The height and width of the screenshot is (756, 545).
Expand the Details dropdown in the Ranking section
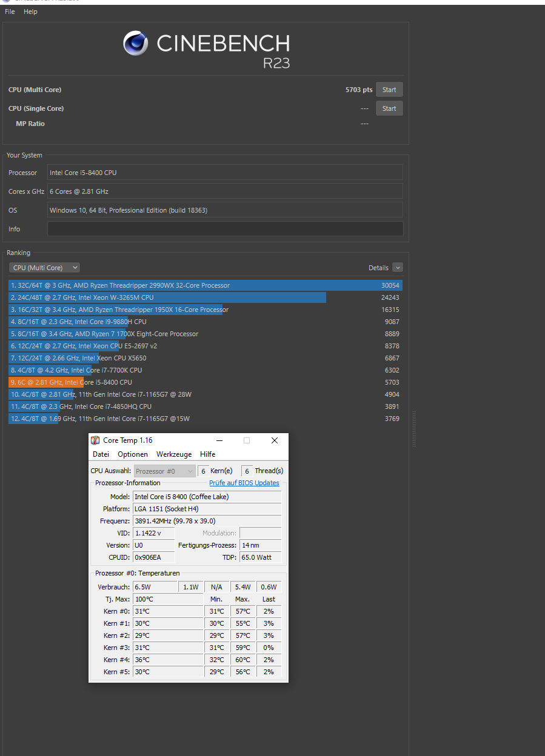tap(398, 267)
